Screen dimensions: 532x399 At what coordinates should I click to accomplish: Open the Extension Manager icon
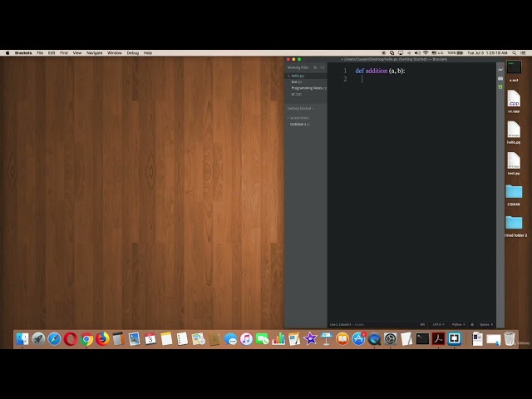500,78
